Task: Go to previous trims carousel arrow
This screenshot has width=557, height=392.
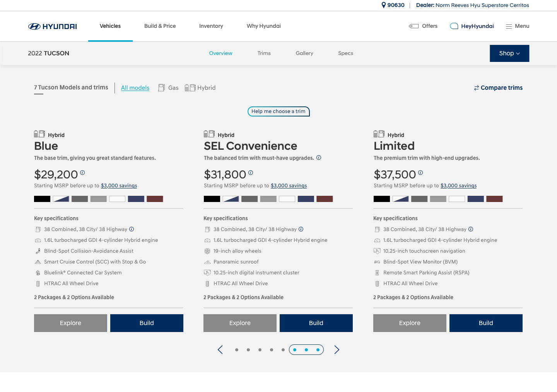Action: 220,350
